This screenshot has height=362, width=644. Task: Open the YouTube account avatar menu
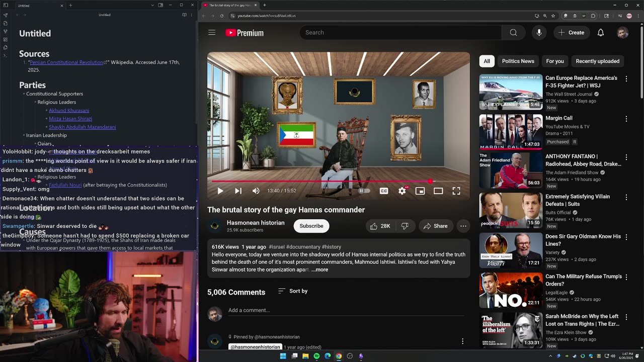tap(623, 33)
